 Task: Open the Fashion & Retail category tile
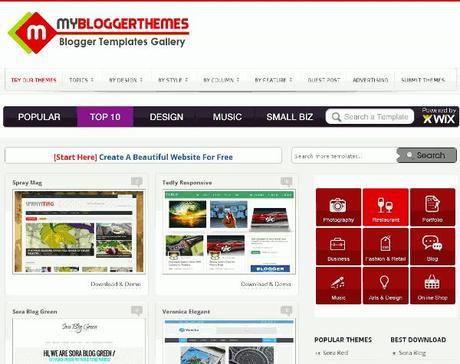pyautogui.click(x=386, y=246)
